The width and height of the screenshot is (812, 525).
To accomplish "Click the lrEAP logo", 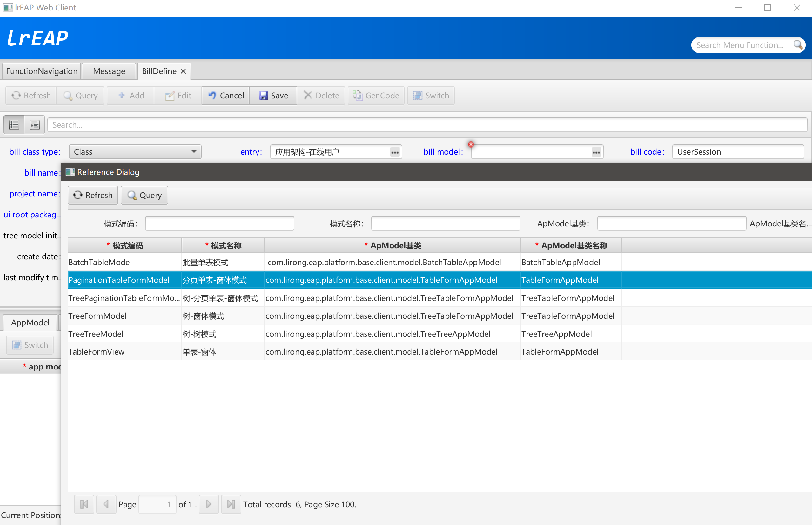I will click(x=37, y=38).
